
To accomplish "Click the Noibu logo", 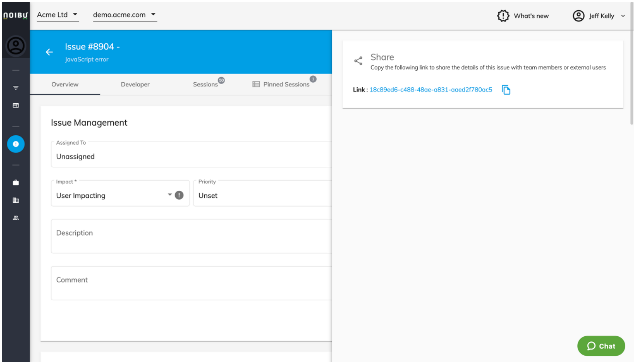I will (x=16, y=15).
